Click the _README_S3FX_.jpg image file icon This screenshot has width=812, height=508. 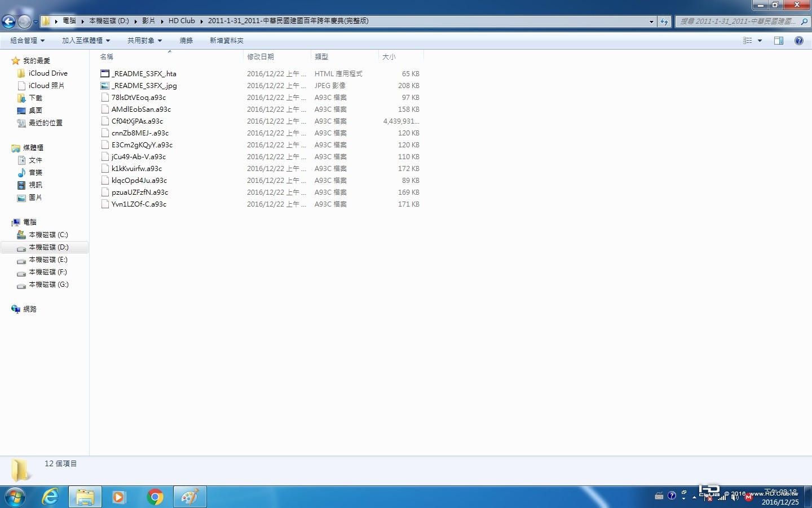[105, 86]
